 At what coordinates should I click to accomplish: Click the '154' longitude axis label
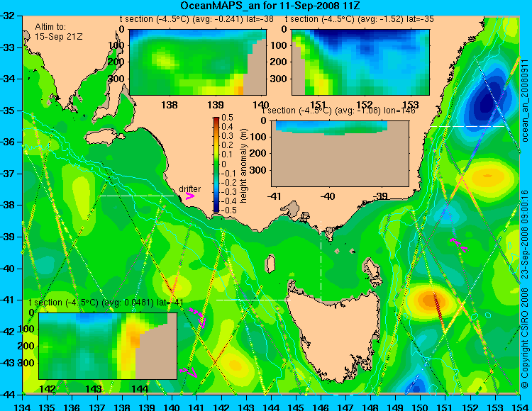pos(520,407)
